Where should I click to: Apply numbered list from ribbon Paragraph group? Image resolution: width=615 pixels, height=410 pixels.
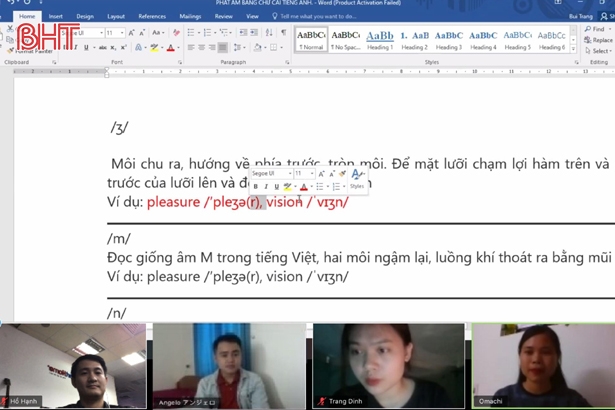click(x=207, y=33)
